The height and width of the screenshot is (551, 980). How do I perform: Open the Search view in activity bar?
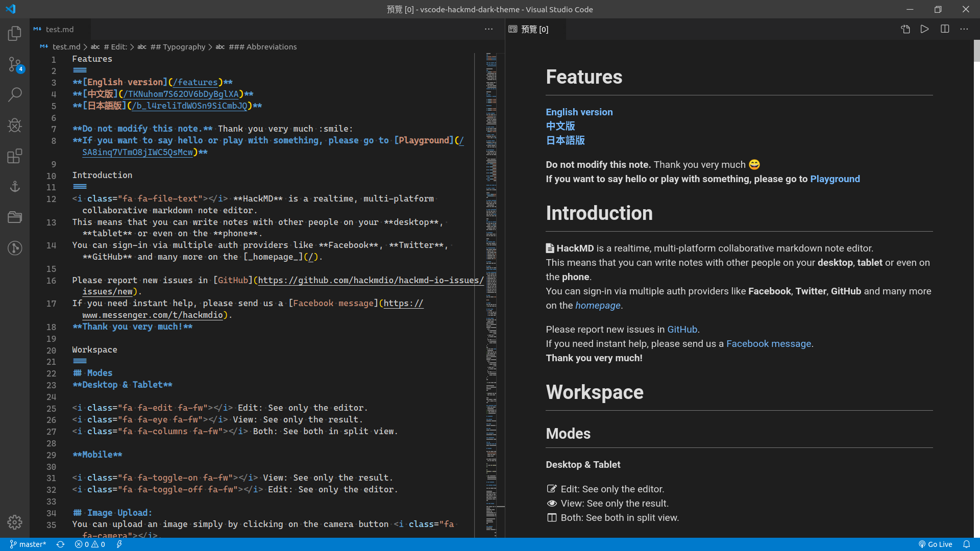(15, 94)
